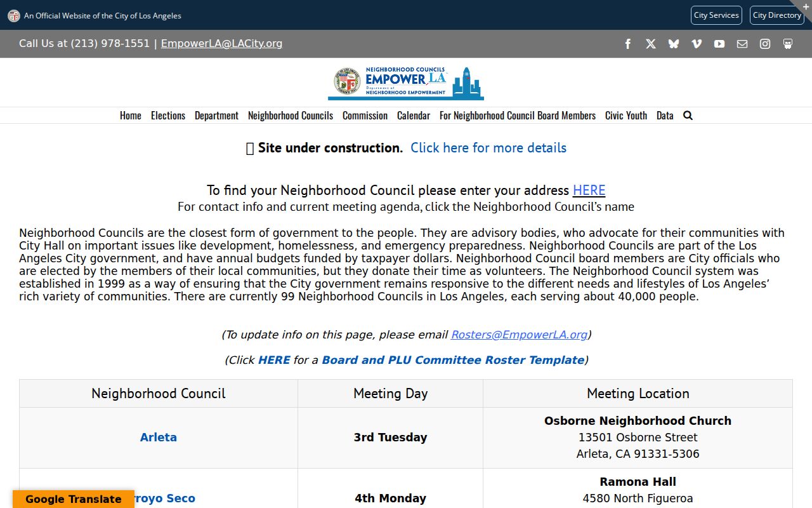812x508 pixels.
Task: Click the bus-shaped icon beside Instagram
Action: click(788, 44)
